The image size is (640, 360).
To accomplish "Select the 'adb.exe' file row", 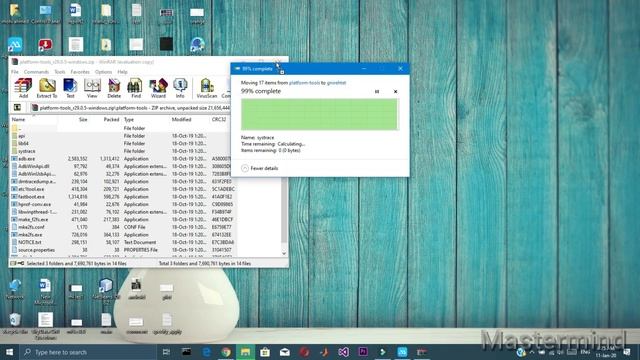I will [x=122, y=159].
